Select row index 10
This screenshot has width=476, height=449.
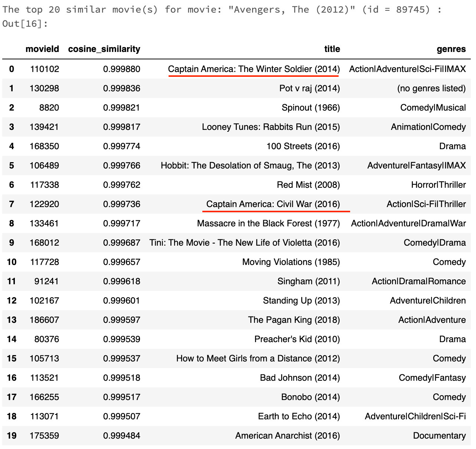(12, 262)
